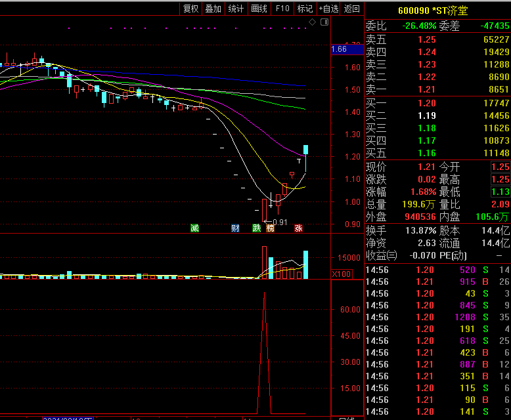The width and height of the screenshot is (511, 420).
Task: Click 最低 low price value 1.13
Action: tap(500, 192)
